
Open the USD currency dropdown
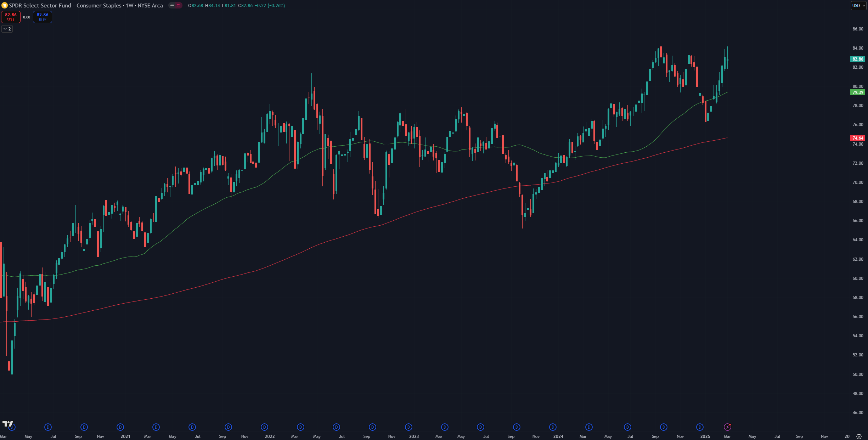tap(858, 5)
